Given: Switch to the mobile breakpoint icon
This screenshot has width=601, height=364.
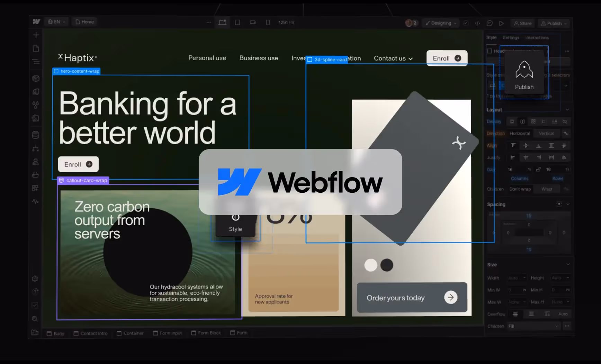Looking at the screenshot, I should [268, 22].
